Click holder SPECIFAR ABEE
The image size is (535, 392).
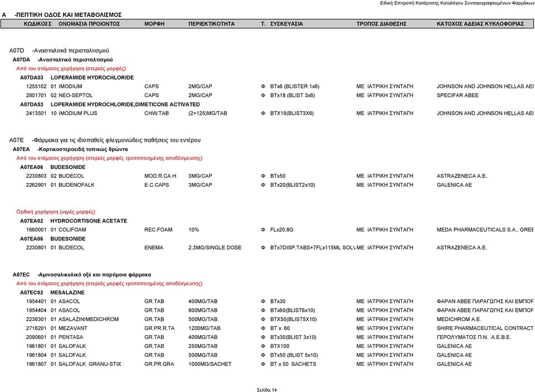[x=458, y=95]
